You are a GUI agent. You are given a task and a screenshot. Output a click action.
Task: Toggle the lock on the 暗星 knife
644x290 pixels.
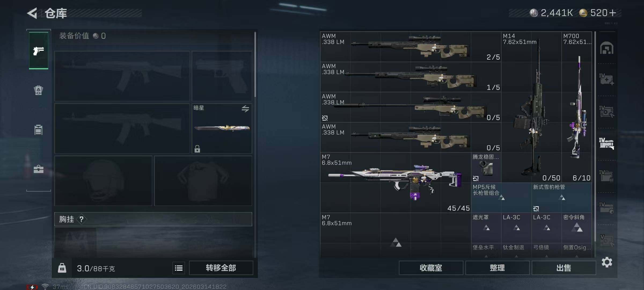click(197, 149)
